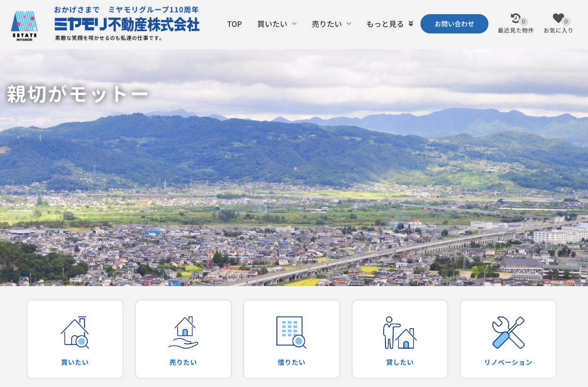Open favorites via the heart icon
Image resolution: width=588 pixels, height=387 pixels.
[x=558, y=18]
